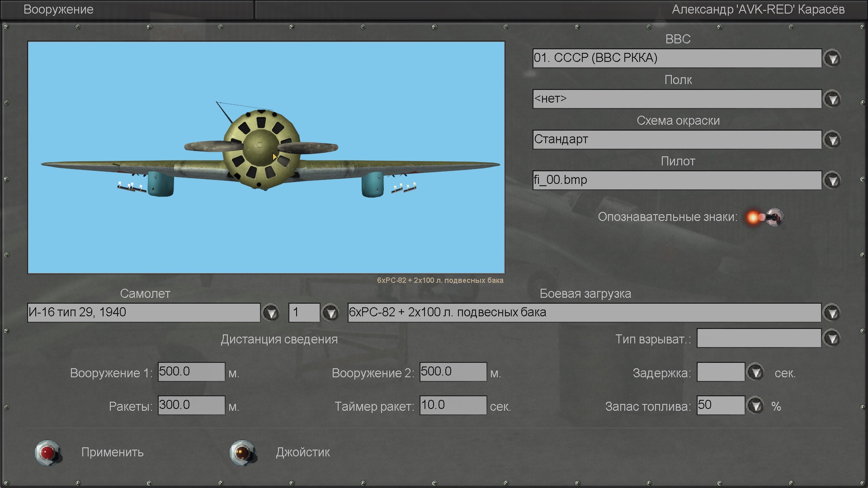The height and width of the screenshot is (488, 868).
Task: Click the Применить text label
Action: (x=113, y=452)
